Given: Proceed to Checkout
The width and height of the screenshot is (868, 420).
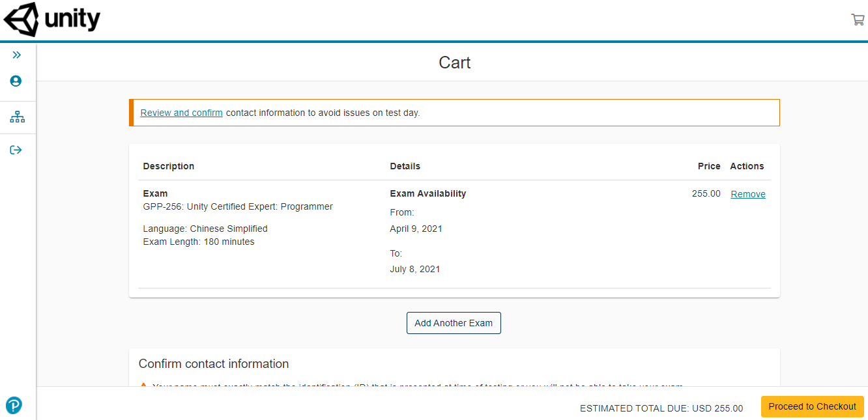Looking at the screenshot, I should pos(812,406).
